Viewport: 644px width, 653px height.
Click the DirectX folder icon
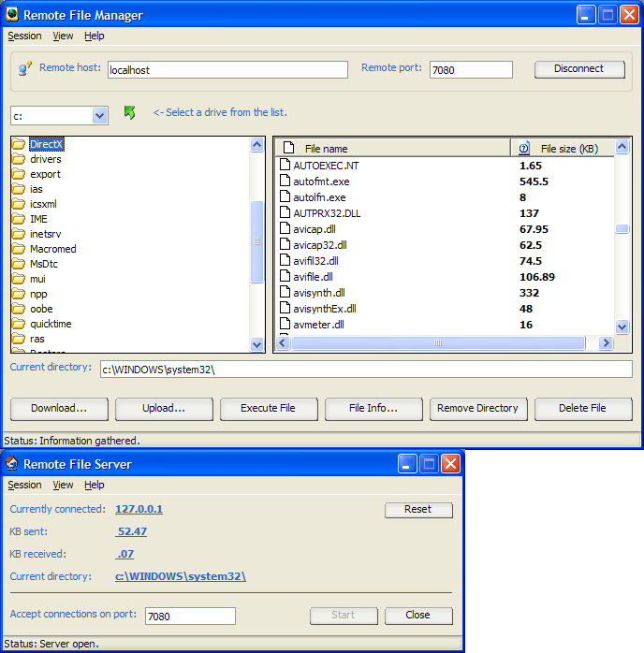click(19, 144)
